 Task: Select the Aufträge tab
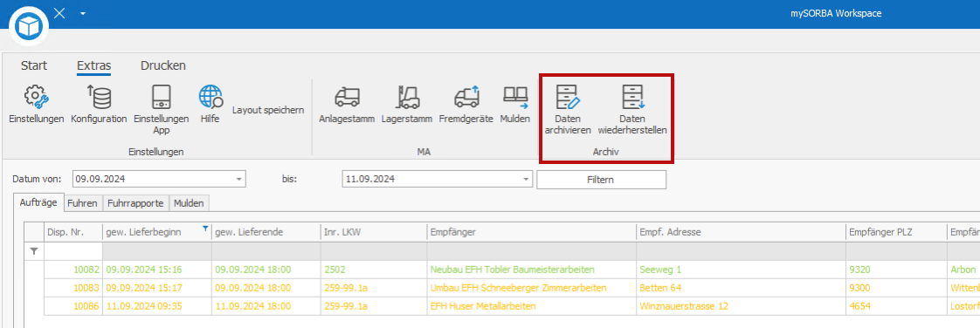coord(38,202)
